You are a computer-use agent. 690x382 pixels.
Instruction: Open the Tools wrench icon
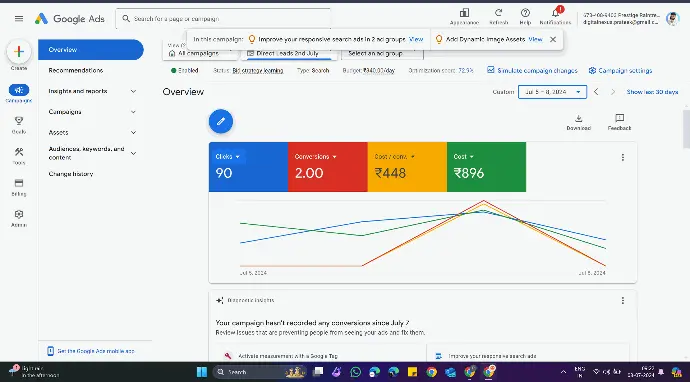pyautogui.click(x=19, y=152)
